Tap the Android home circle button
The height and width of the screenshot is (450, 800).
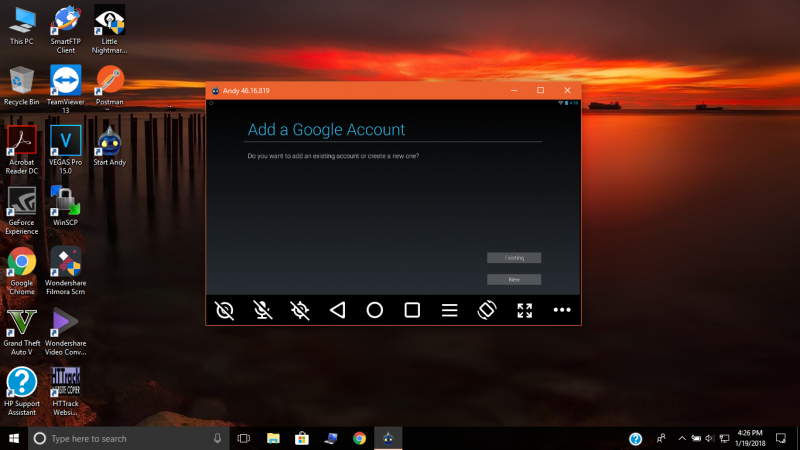tap(374, 310)
